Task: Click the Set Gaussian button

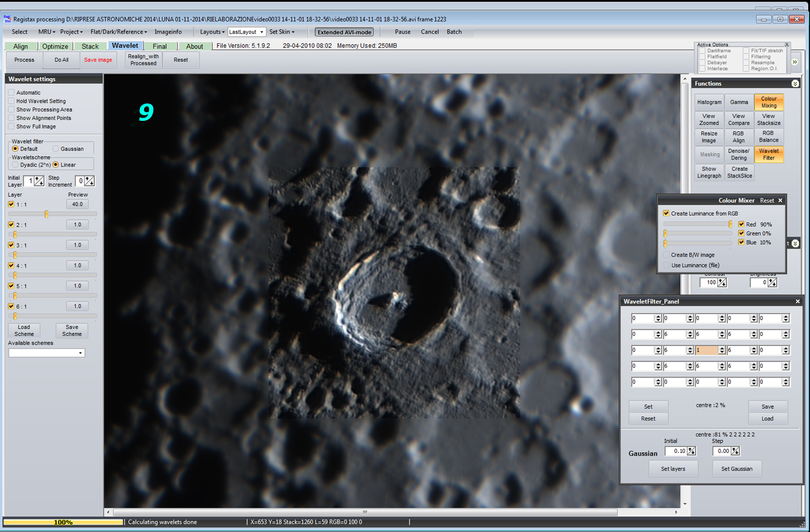Action: pyautogui.click(x=737, y=468)
